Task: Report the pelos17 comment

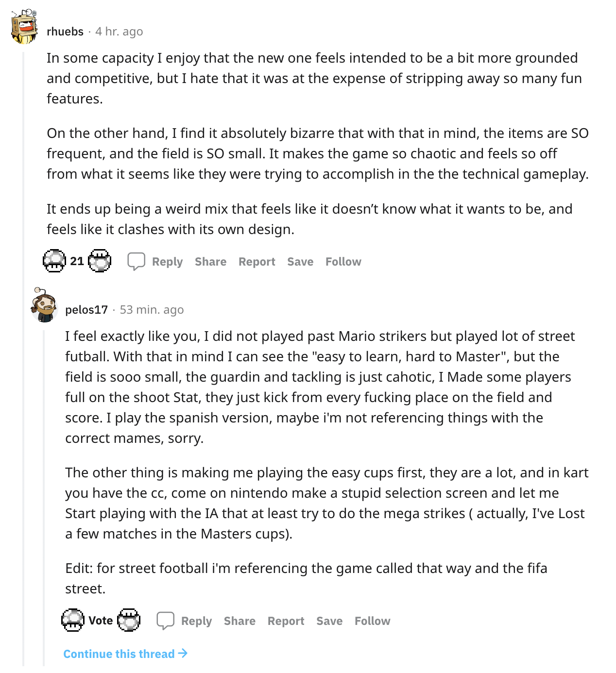Action: [x=286, y=621]
